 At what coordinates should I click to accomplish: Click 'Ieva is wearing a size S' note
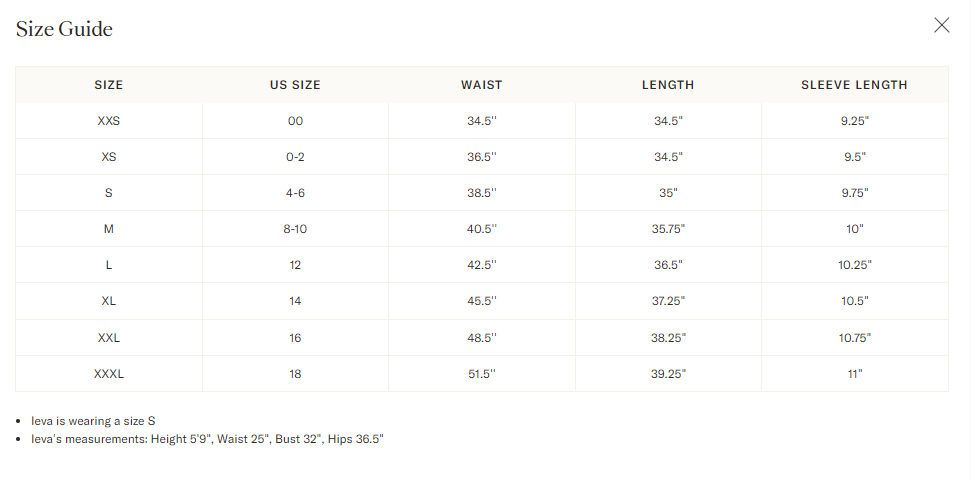pos(93,421)
